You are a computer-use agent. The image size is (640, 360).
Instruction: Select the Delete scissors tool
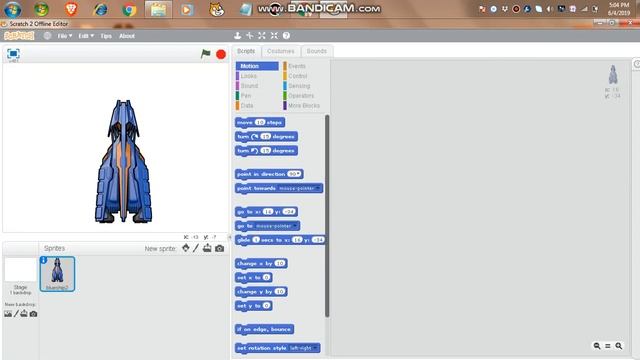(x=249, y=36)
